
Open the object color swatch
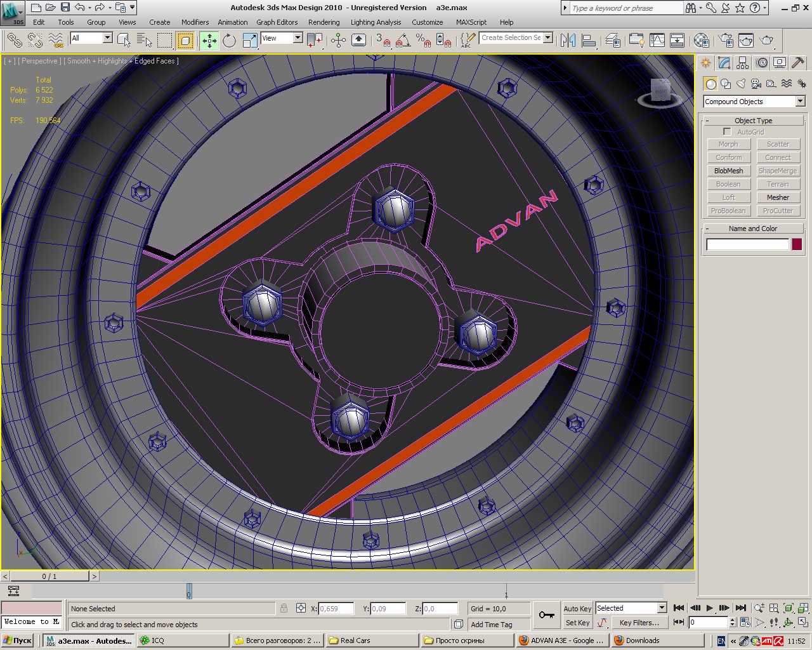pos(797,244)
